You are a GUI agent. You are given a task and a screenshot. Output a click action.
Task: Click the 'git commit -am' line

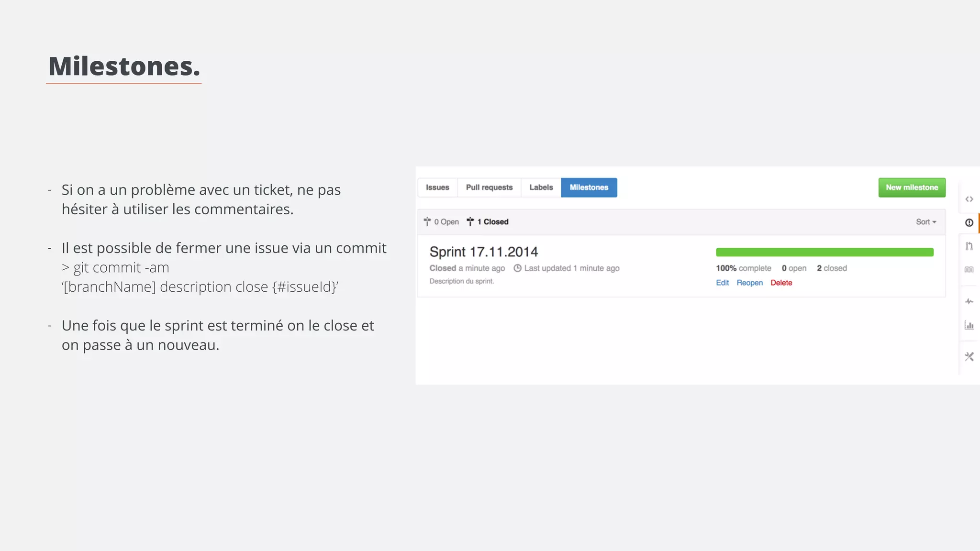point(115,267)
